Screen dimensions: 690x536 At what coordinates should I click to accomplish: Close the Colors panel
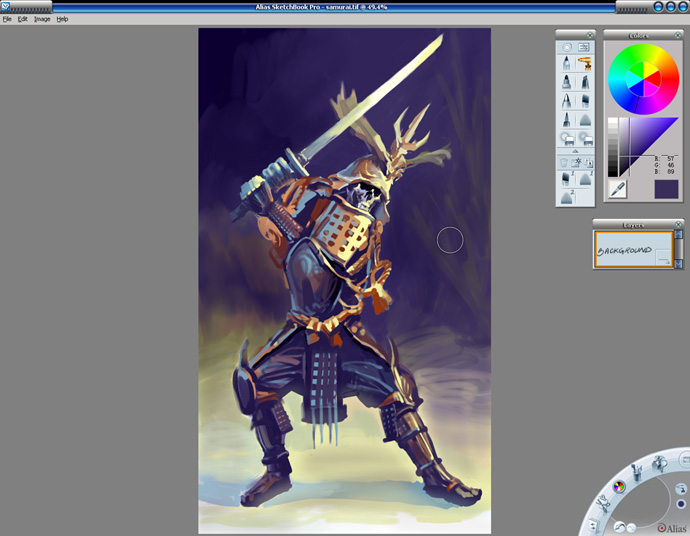tap(678, 35)
